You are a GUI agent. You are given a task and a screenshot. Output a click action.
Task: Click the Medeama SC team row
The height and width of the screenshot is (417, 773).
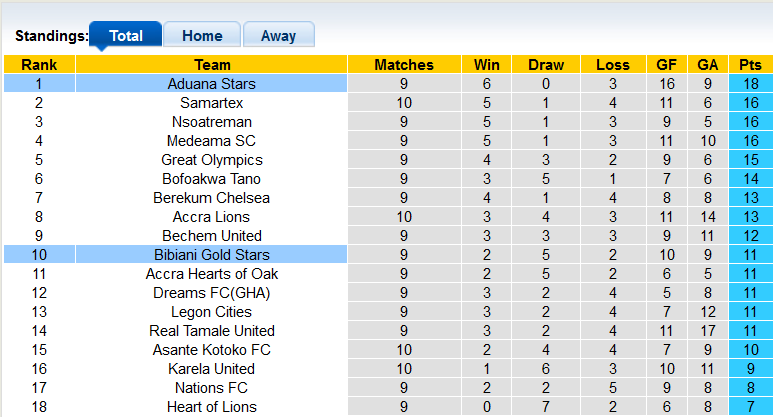pos(212,141)
